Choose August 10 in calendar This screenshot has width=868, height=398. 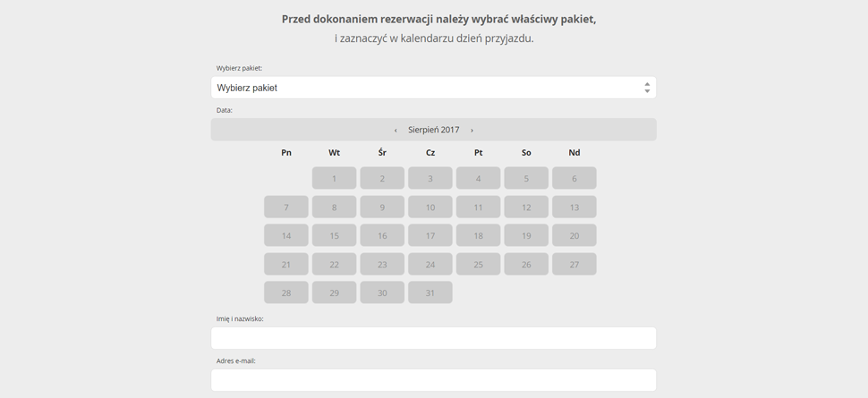[430, 207]
